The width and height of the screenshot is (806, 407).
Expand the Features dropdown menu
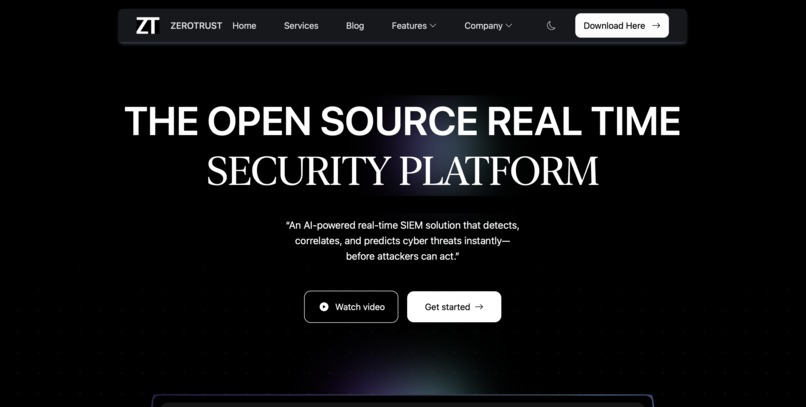[x=414, y=26]
